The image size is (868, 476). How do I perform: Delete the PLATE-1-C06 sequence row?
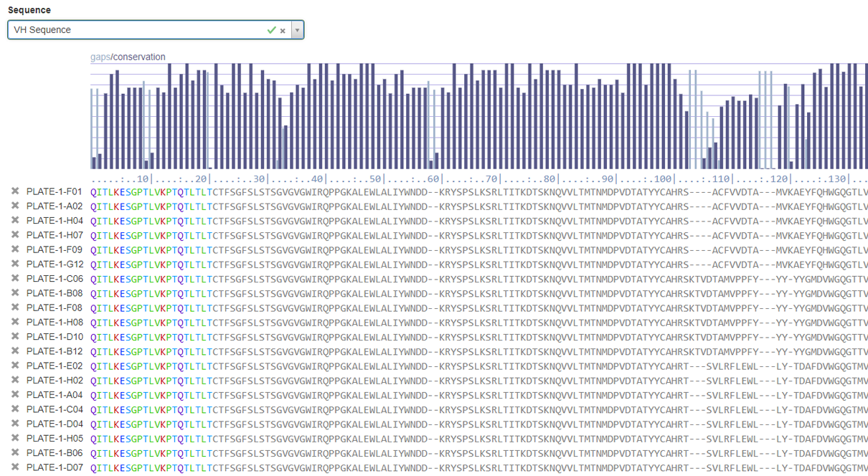click(15, 279)
